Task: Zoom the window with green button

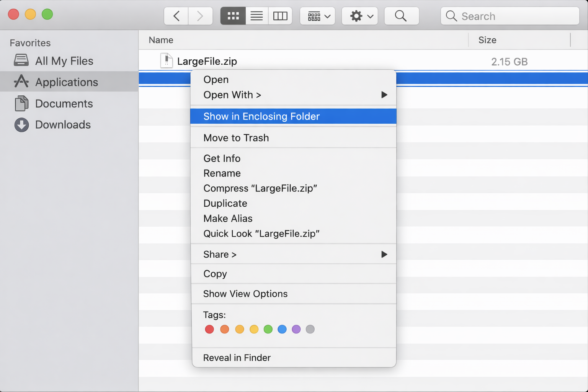Action: point(47,15)
